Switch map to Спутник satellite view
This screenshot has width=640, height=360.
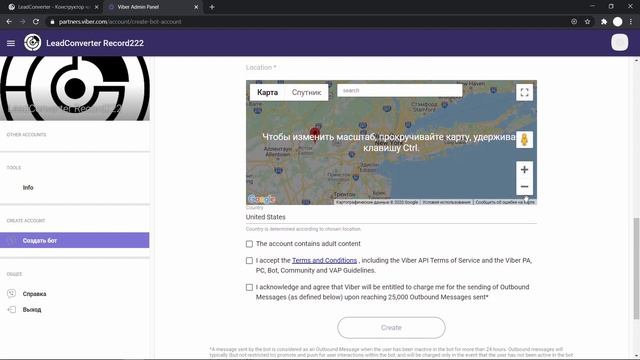307,92
